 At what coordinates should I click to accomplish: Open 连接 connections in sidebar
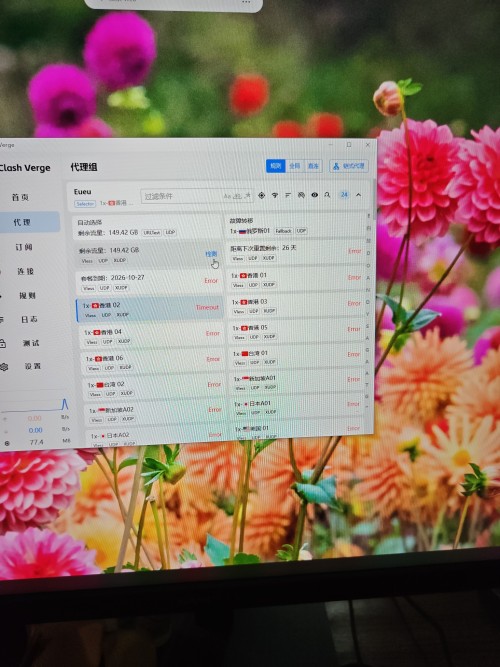pos(25,271)
